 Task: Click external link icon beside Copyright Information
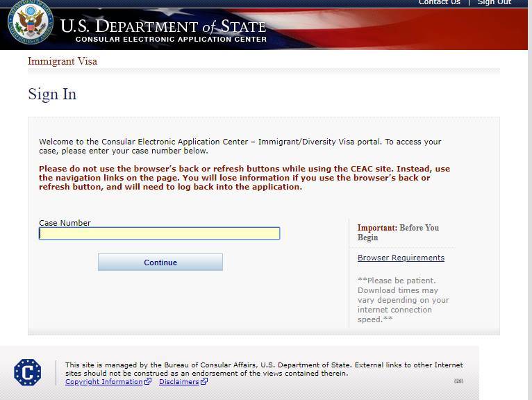pyautogui.click(x=148, y=381)
